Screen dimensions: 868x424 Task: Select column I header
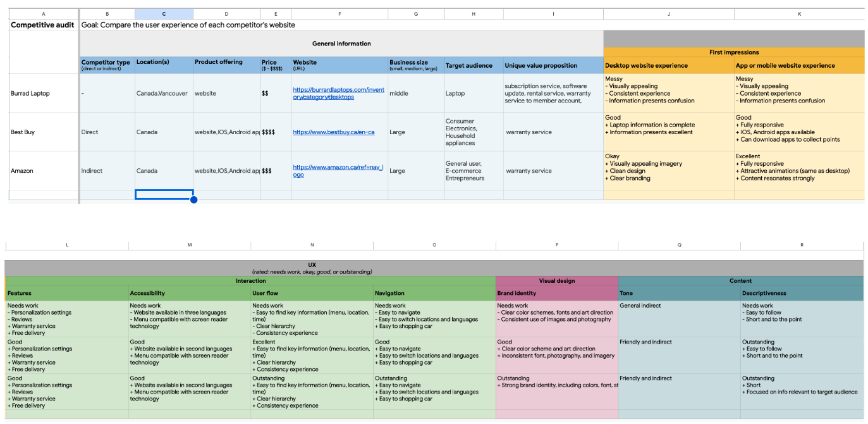pos(553,13)
